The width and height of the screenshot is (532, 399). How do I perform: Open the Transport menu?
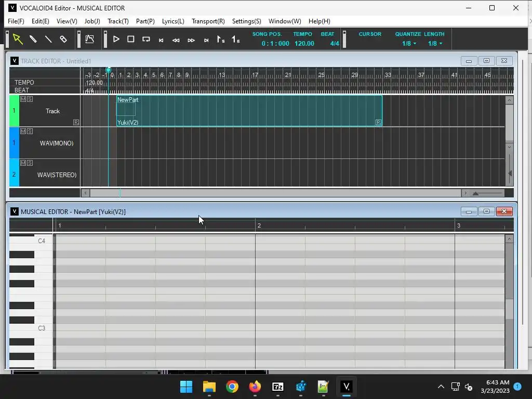(208, 21)
